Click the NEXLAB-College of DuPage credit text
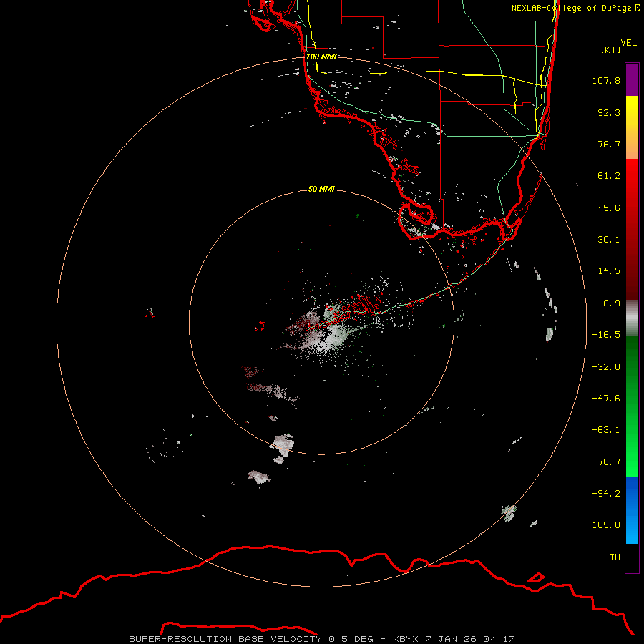Screen dimensions: 644x644 click(575, 8)
